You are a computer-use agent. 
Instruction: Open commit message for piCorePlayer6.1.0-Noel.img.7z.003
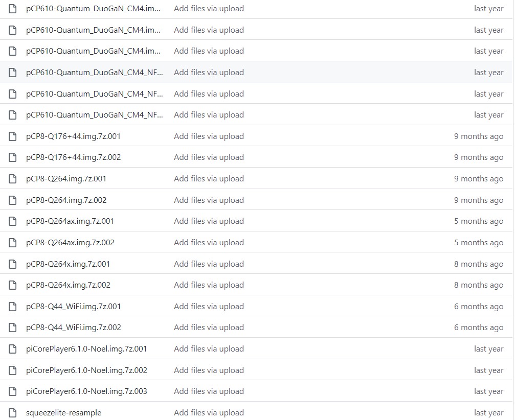point(209,391)
